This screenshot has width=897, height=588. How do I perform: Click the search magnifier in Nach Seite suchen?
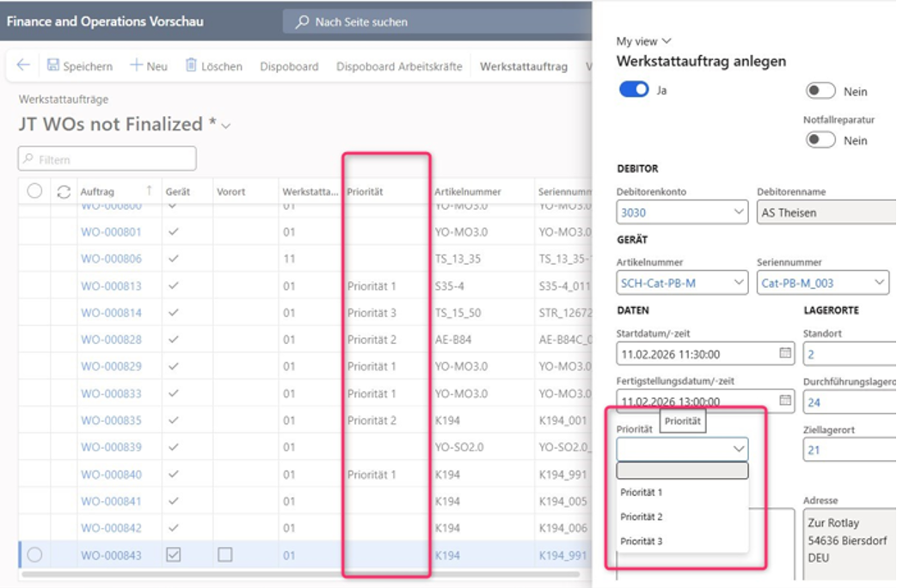[302, 21]
